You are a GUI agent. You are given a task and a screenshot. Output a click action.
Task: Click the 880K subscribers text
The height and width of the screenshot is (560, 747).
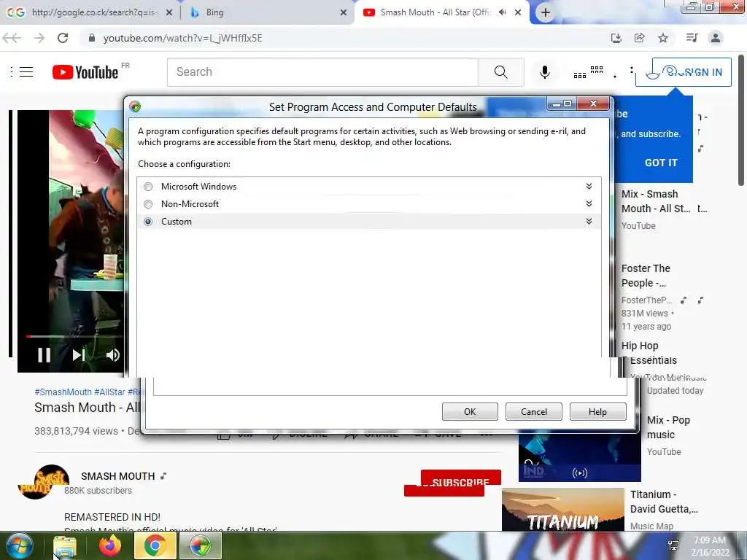click(98, 491)
